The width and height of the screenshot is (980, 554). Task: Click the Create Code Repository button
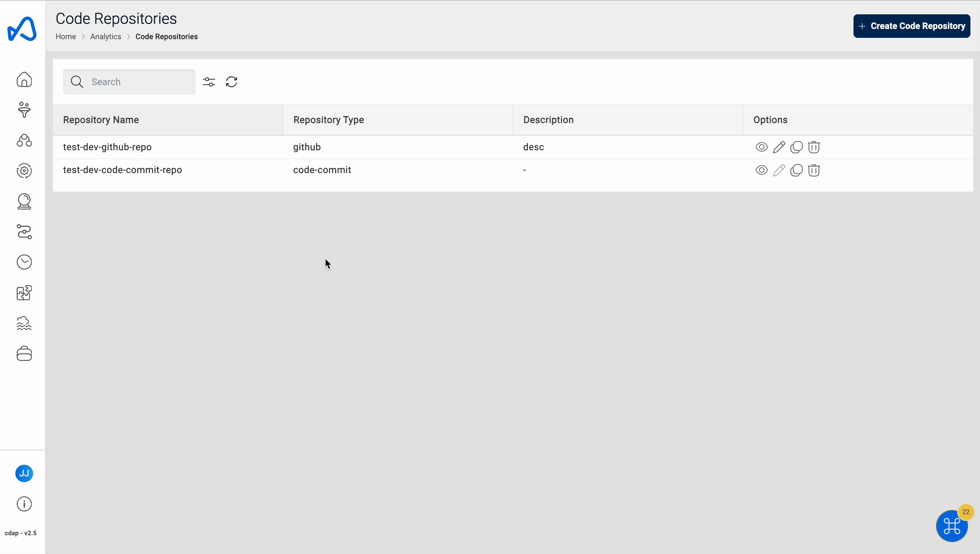(x=911, y=26)
